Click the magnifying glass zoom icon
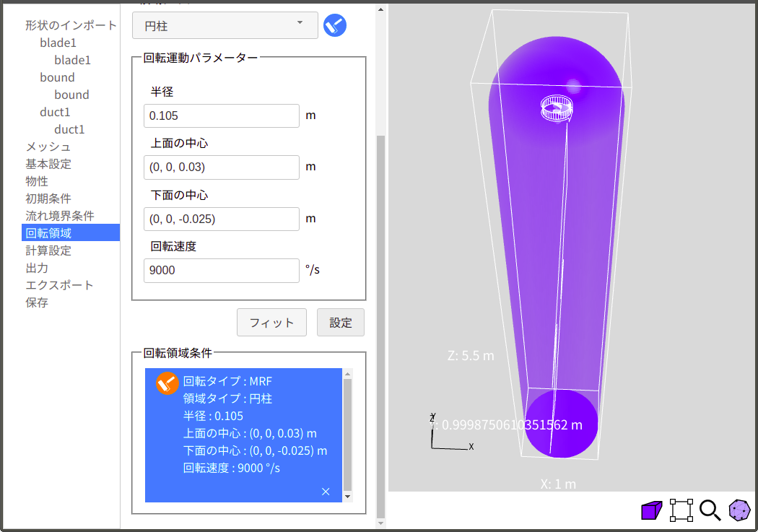This screenshot has height=532, width=758. (710, 510)
